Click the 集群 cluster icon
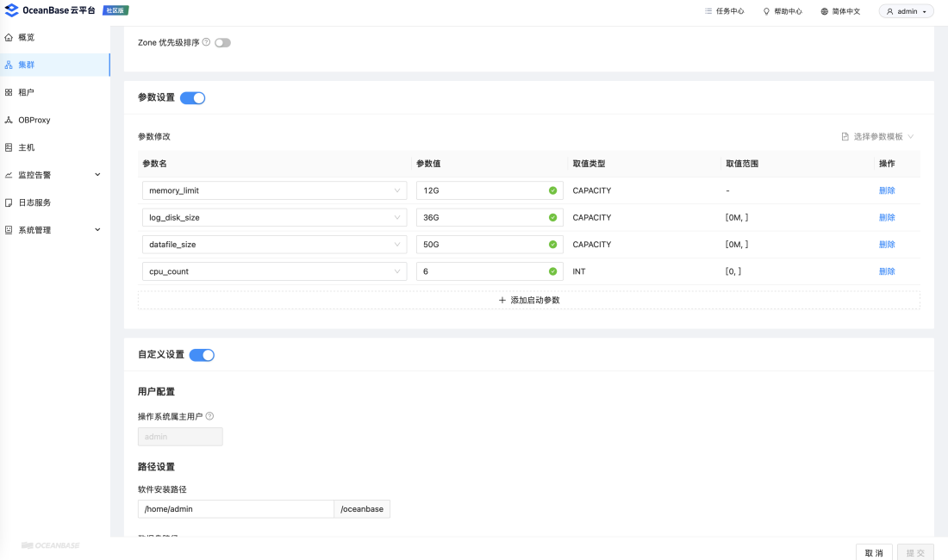Screen dimensions: 948x560 (x=9, y=65)
